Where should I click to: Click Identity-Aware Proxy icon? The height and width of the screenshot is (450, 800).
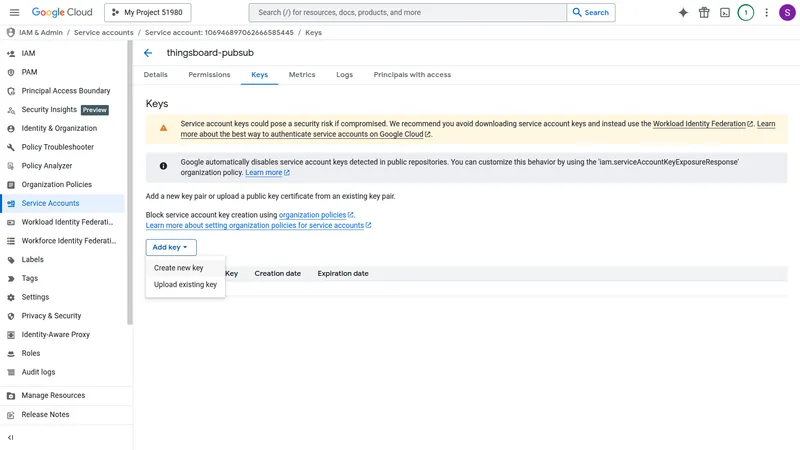(11, 335)
